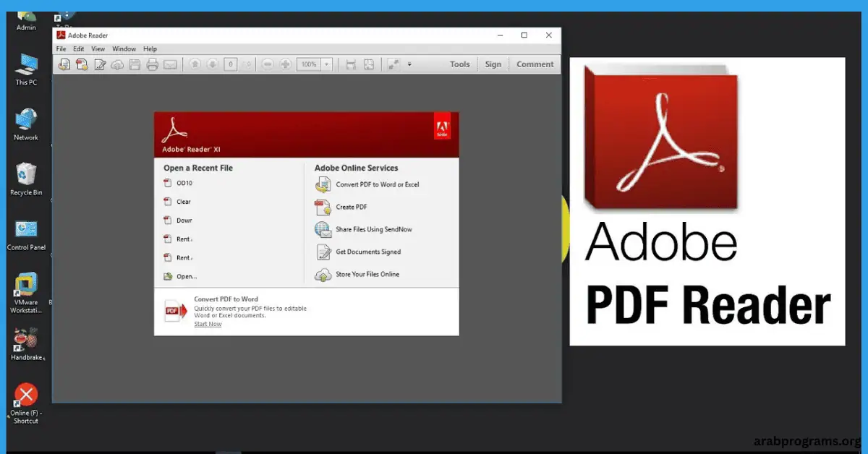Click the cloud upload toolbar icon
Image resolution: width=868 pixels, height=454 pixels.
click(117, 64)
